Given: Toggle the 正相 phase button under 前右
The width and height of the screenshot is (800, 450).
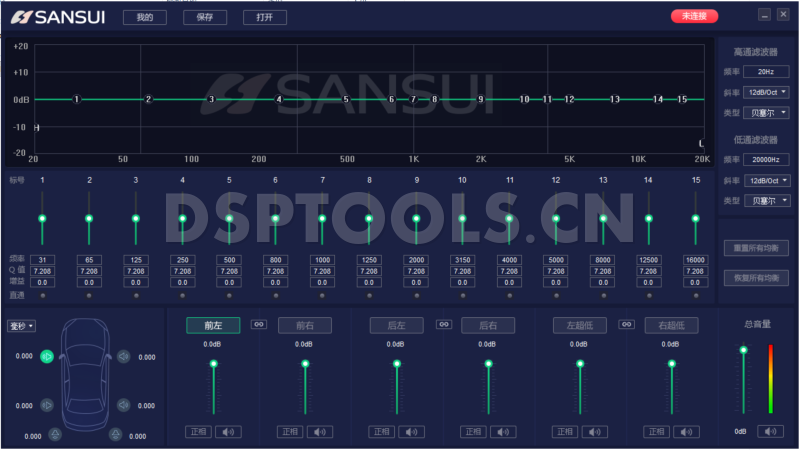Looking at the screenshot, I should pyautogui.click(x=289, y=432).
